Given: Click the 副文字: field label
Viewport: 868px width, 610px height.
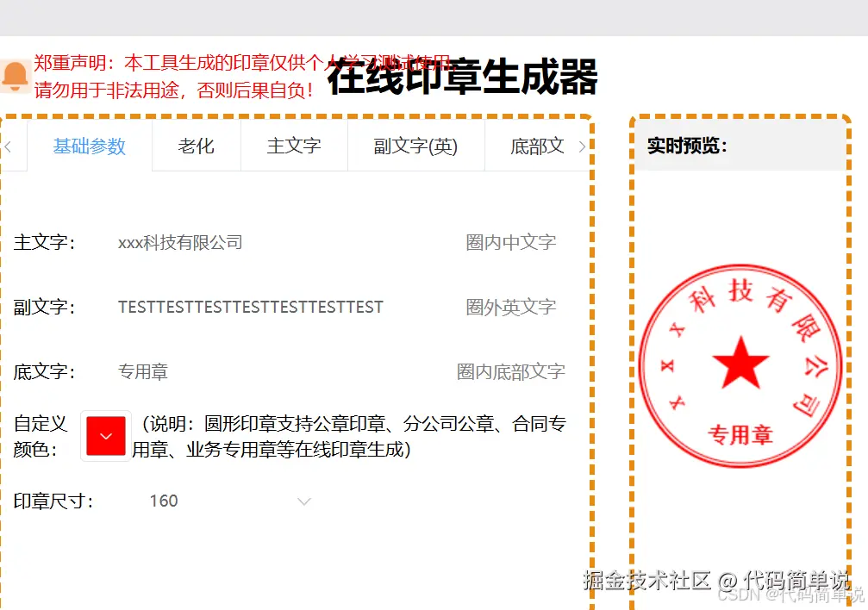Looking at the screenshot, I should pyautogui.click(x=44, y=307).
